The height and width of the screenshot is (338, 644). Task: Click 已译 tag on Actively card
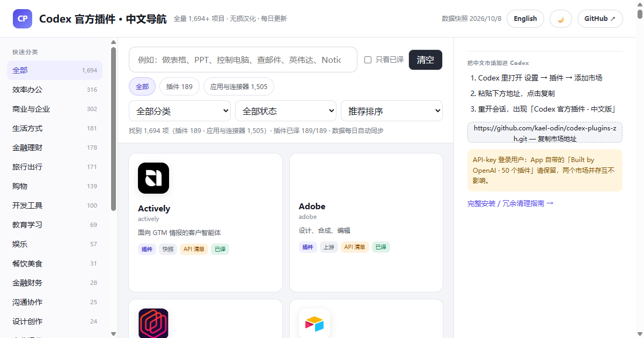point(220,249)
